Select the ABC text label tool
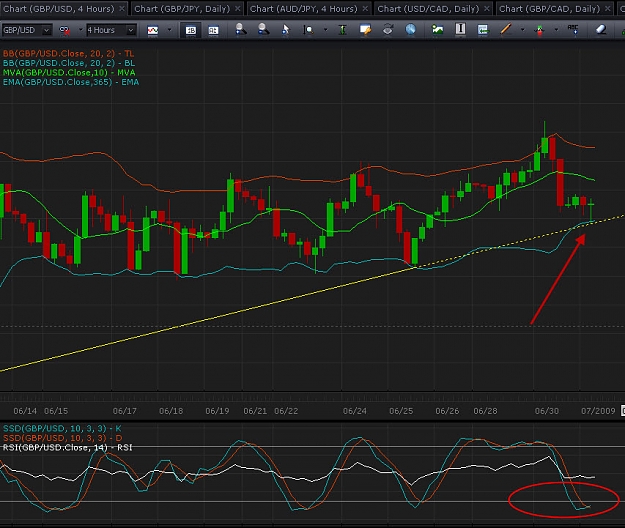The width and height of the screenshot is (625, 528). click(x=573, y=29)
